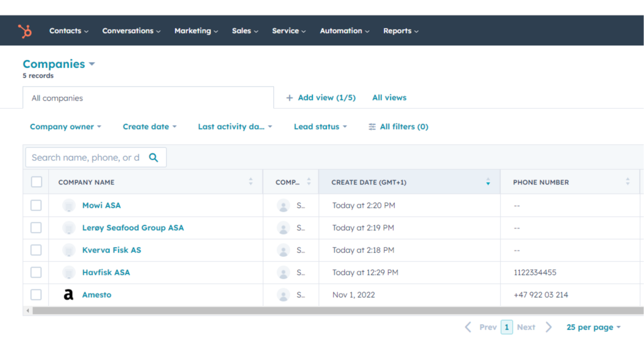Open Kverva Fisk AS record
Screen dimensions: 644x362
tap(112, 250)
